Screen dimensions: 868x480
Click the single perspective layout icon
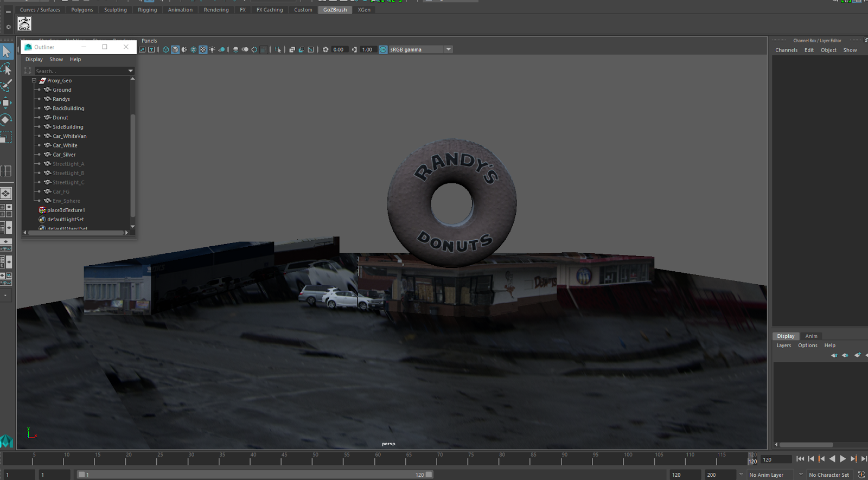tap(6, 193)
